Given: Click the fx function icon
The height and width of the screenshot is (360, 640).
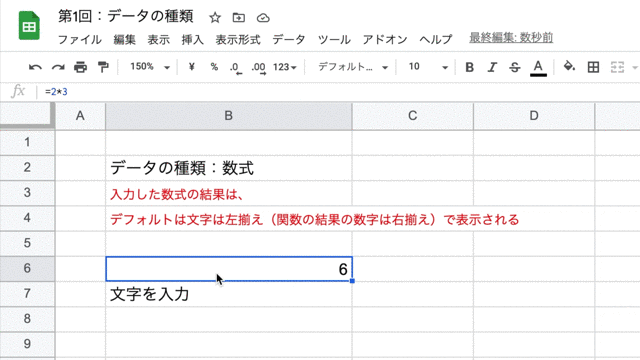Looking at the screenshot, I should click(18, 91).
